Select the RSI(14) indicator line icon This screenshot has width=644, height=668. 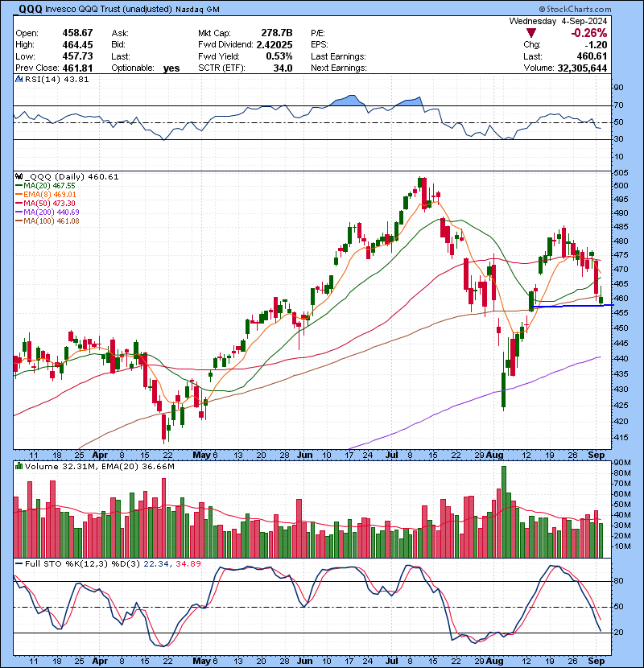pos(18,79)
